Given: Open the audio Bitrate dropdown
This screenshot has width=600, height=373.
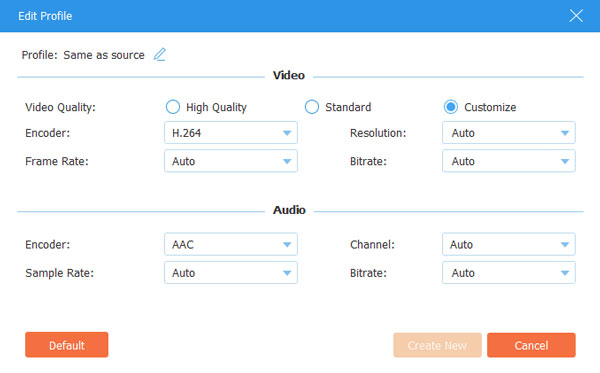Looking at the screenshot, I should [x=509, y=273].
